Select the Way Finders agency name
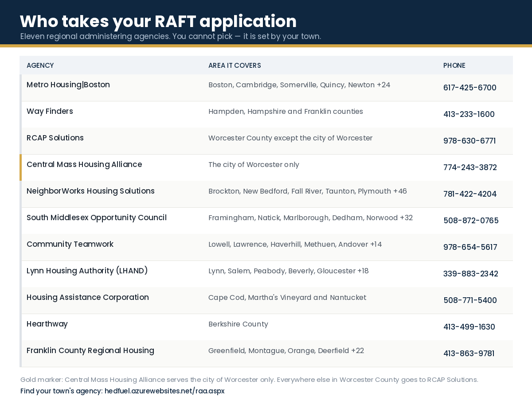This screenshot has width=532, height=412. point(50,111)
